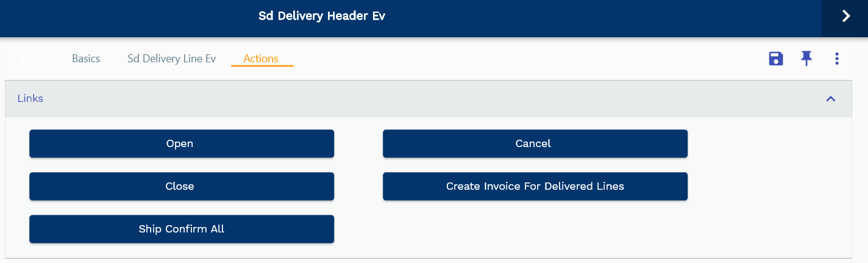This screenshot has height=263, width=868.
Task: Click the gray Links header bar background
Action: point(427,98)
